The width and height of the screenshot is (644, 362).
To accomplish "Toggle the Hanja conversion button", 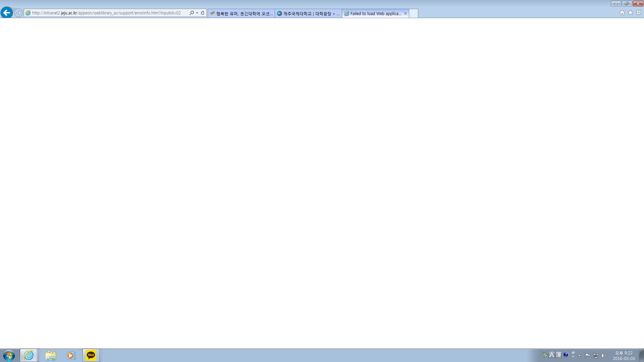I will click(x=558, y=355).
